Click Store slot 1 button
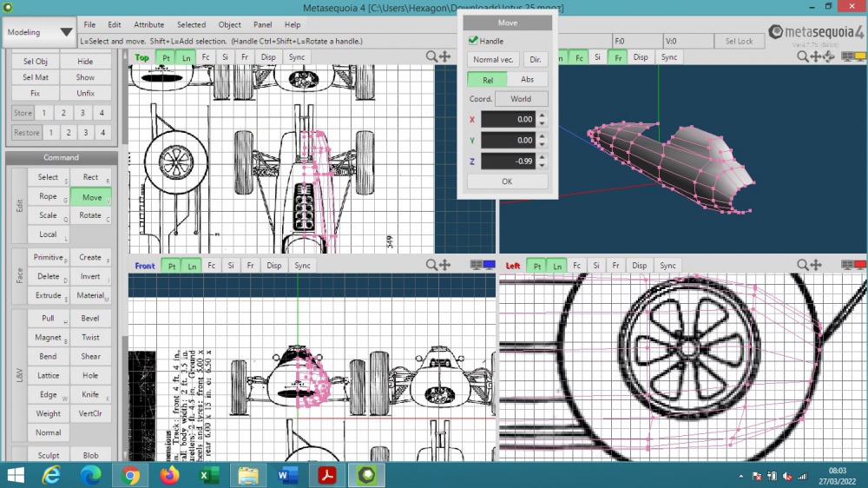The width and height of the screenshot is (868, 488). [x=43, y=112]
